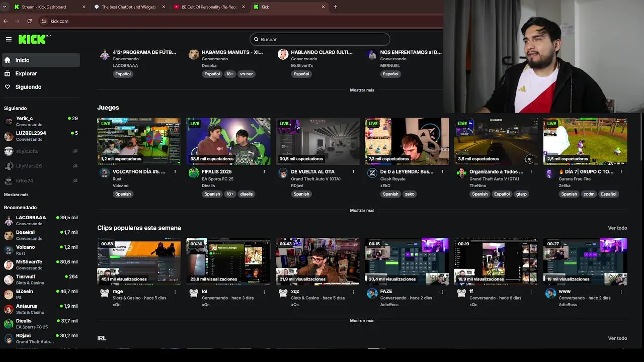
Task: Play the rage clip thumbnail
Action: click(x=139, y=261)
